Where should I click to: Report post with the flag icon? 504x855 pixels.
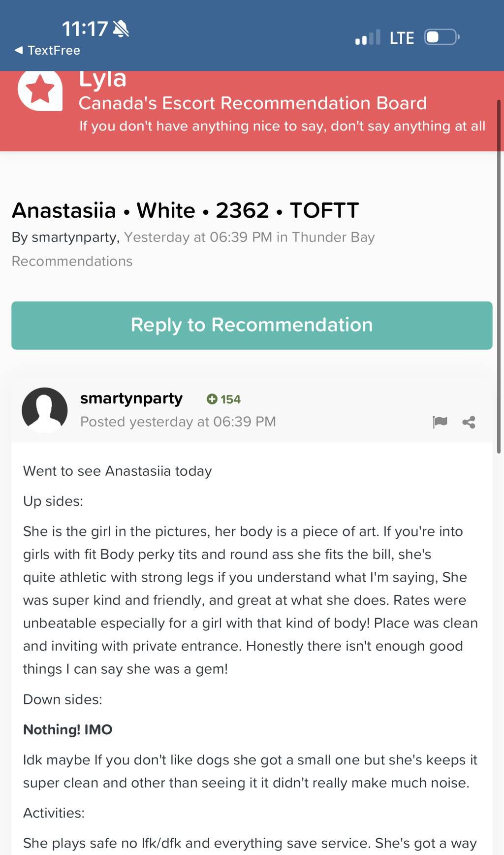(x=440, y=422)
